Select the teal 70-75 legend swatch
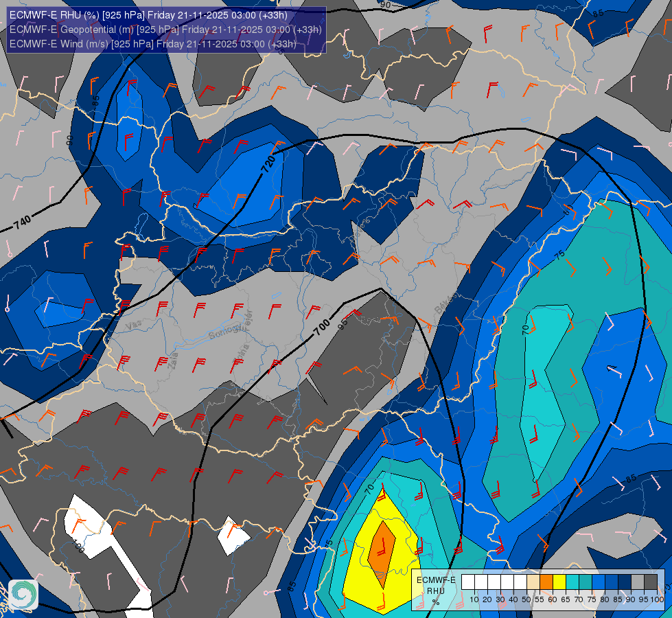 click(x=586, y=582)
